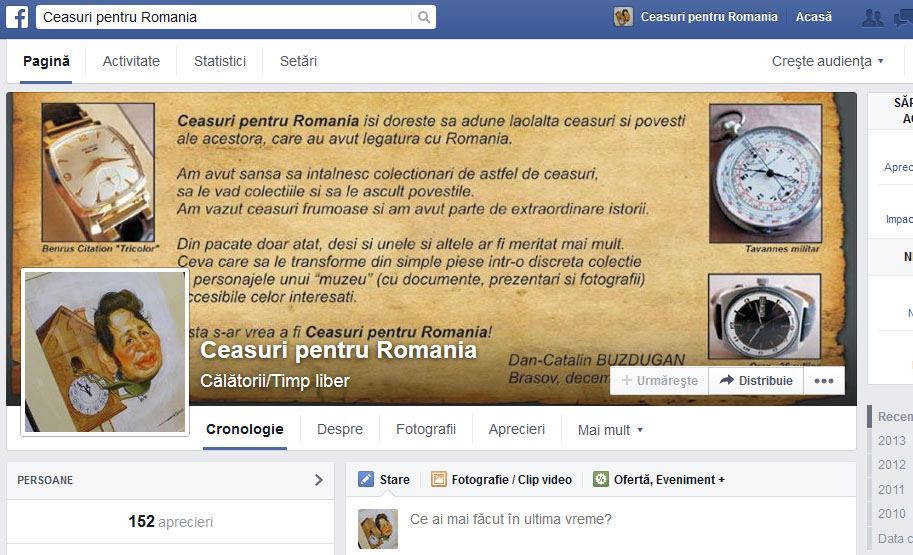Open the Despre tab

coord(339,429)
